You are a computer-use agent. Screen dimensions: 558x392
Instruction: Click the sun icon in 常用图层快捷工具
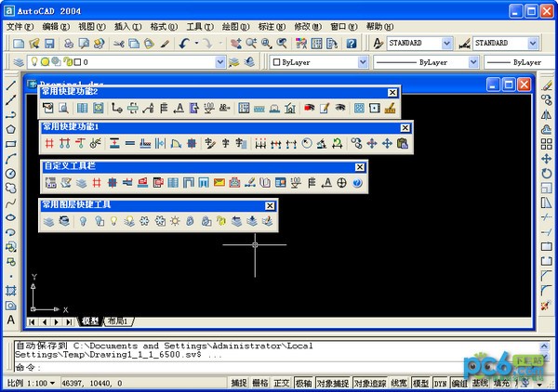(x=175, y=221)
